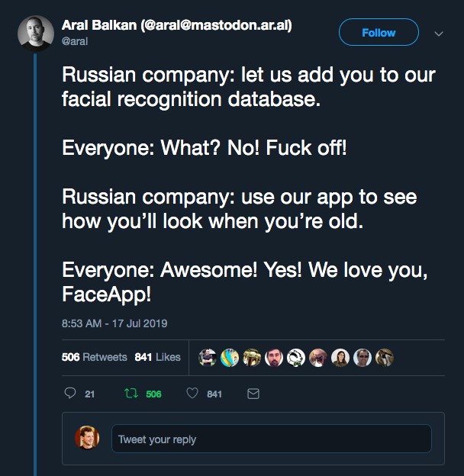Click the last liker avatar in row
Image resolution: width=464 pixels, height=476 pixels.
tap(385, 358)
